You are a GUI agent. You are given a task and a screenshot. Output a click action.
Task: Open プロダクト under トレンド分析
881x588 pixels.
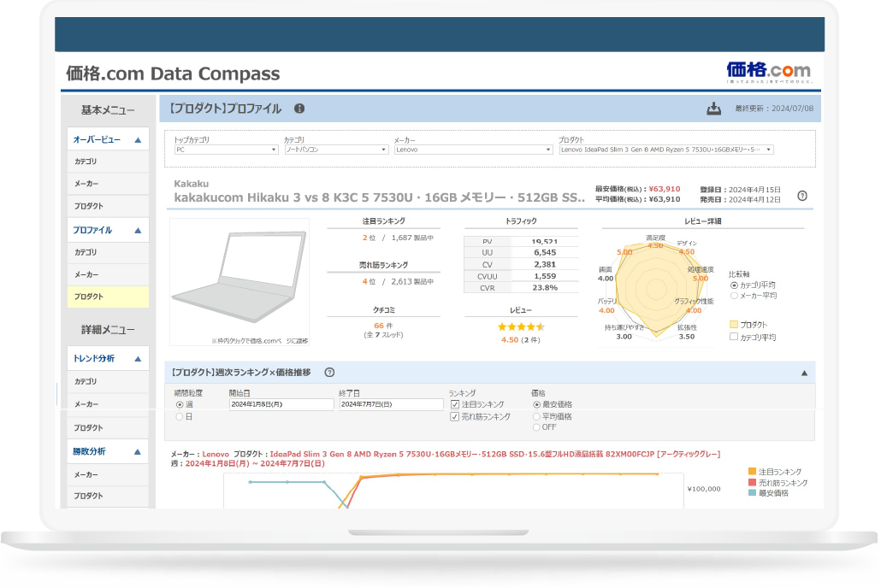(108, 428)
